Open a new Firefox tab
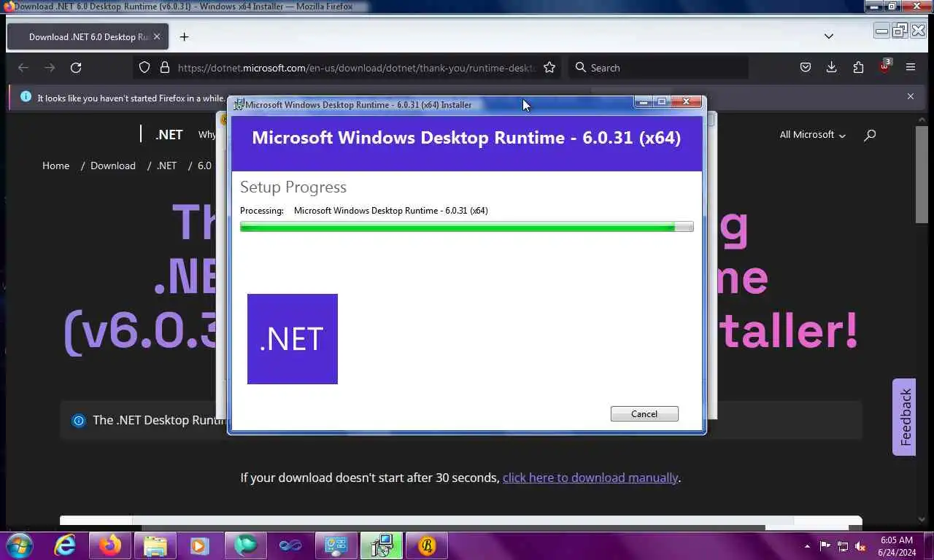The height and width of the screenshot is (560, 934). click(184, 36)
